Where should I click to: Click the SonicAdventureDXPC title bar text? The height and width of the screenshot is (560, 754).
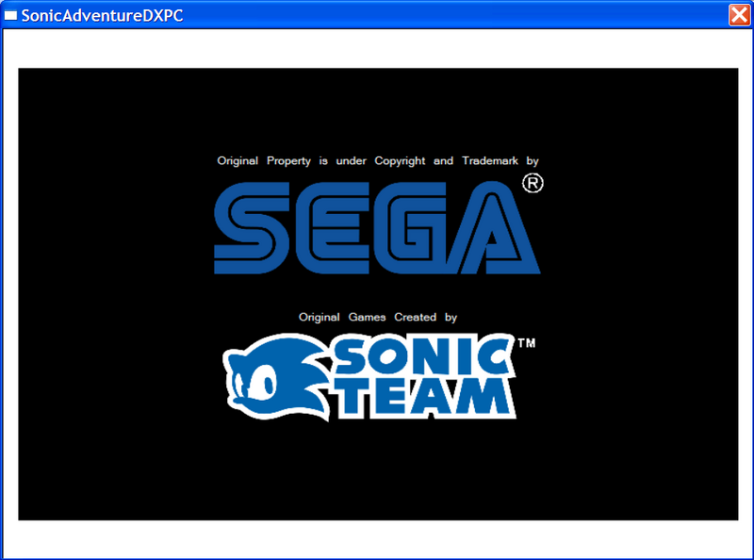pos(95,15)
